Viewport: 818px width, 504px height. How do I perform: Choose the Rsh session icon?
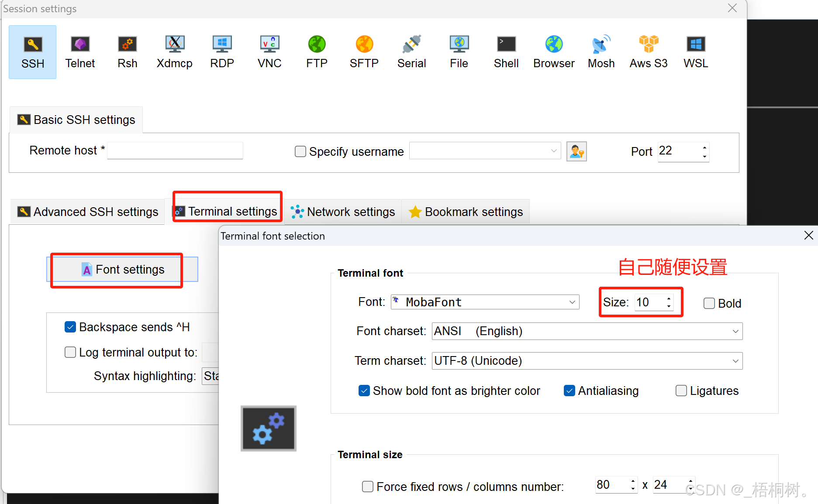(127, 52)
